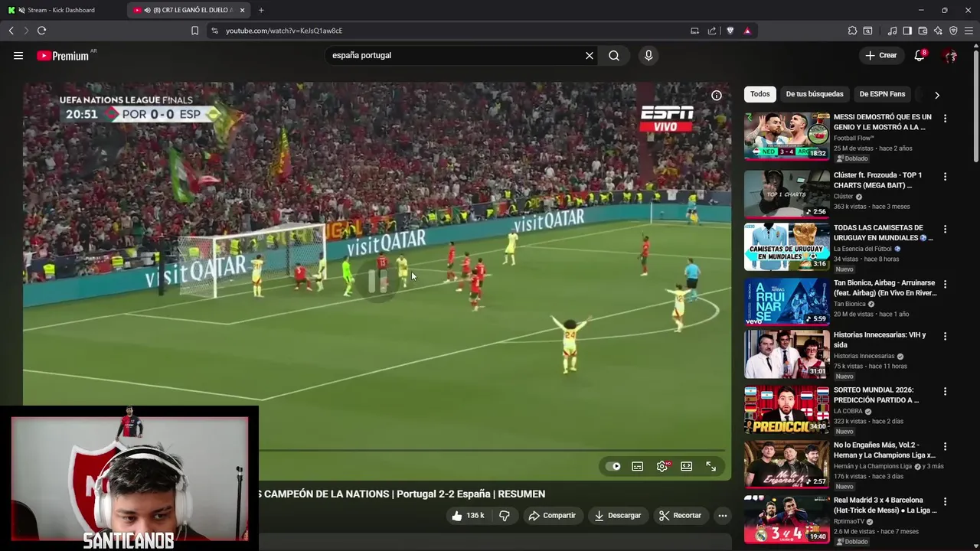This screenshot has height=551, width=980.
Task: Open MESSI DEMOSTRÓ video thumbnail
Action: click(786, 136)
